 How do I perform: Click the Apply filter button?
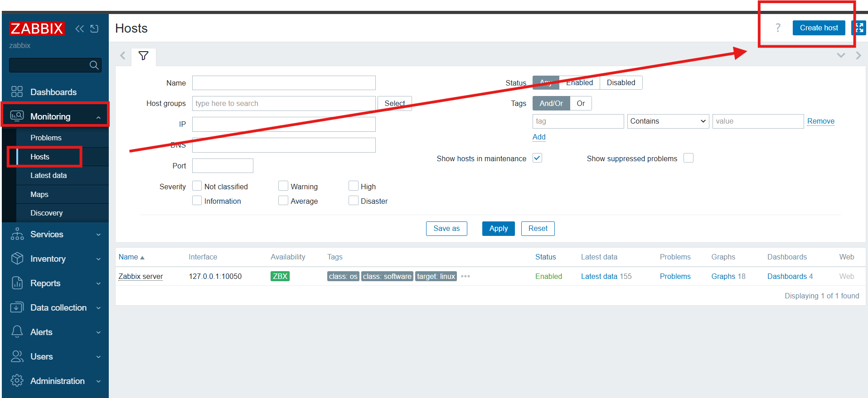click(498, 229)
